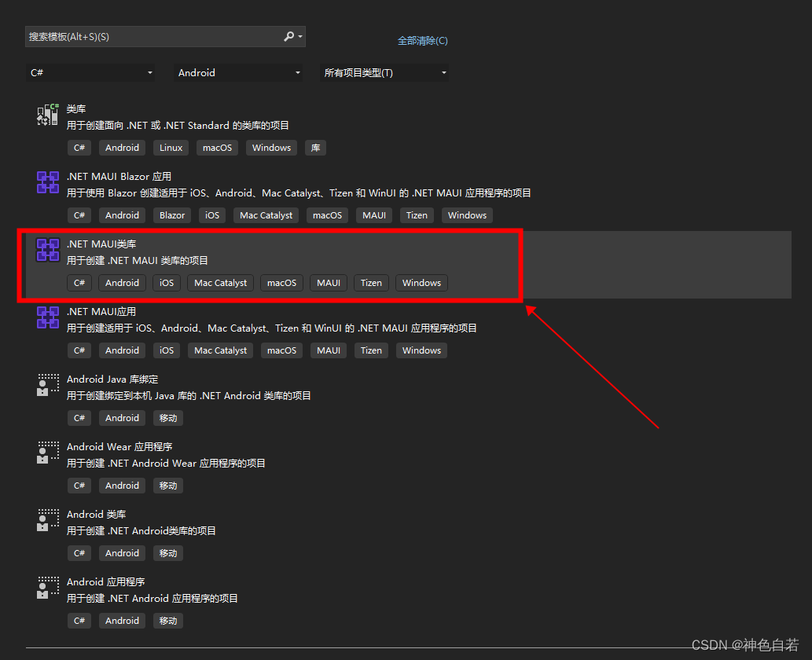Click the description 用于创建 .NET Android Wear 应用程序的项目
The image size is (812, 660).
click(x=166, y=464)
